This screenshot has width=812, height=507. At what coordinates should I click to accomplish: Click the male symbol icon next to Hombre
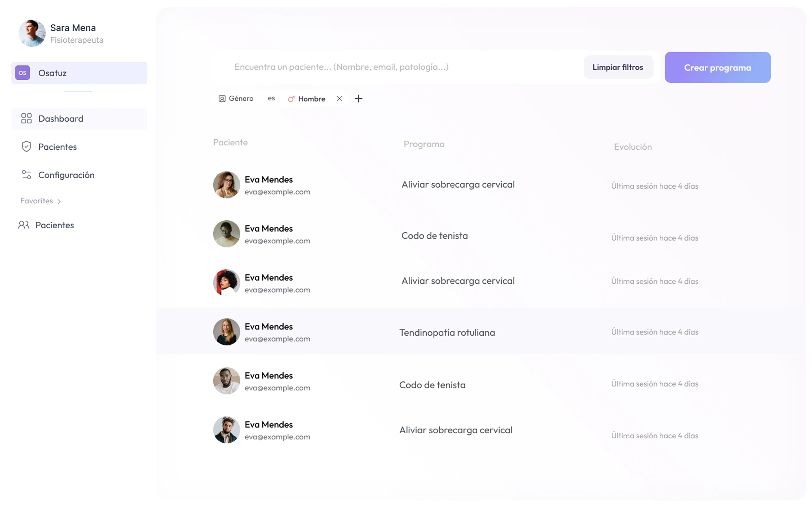click(x=291, y=99)
